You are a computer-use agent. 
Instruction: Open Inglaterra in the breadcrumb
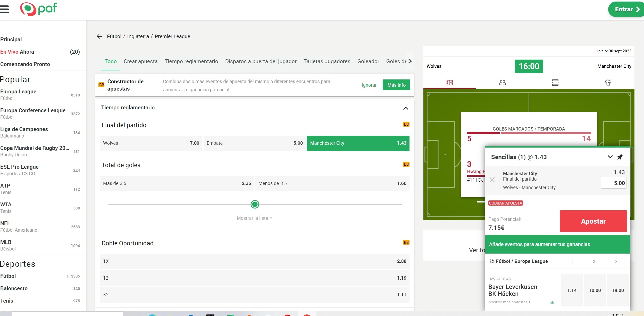[138, 36]
